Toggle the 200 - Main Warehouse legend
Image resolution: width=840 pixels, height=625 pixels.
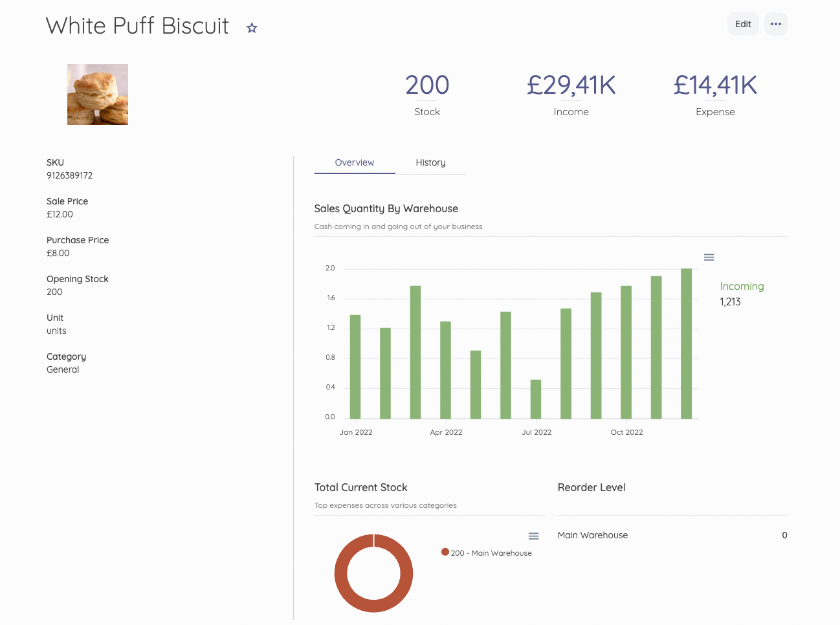pyautogui.click(x=491, y=553)
